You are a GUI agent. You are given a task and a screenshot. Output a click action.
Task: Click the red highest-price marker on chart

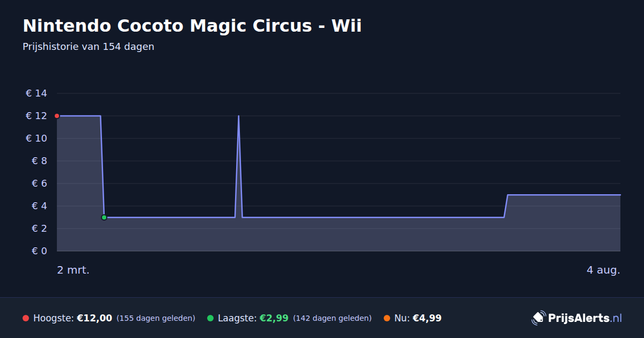[57, 116]
